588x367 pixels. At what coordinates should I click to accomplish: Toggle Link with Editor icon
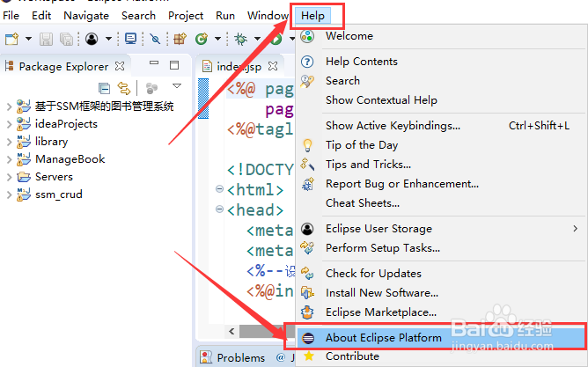click(124, 89)
